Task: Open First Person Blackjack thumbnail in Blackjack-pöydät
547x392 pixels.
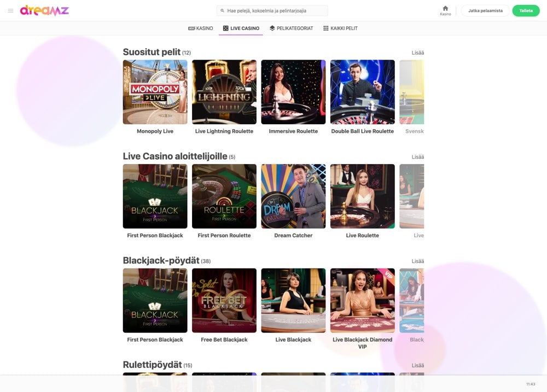Action: [155, 300]
